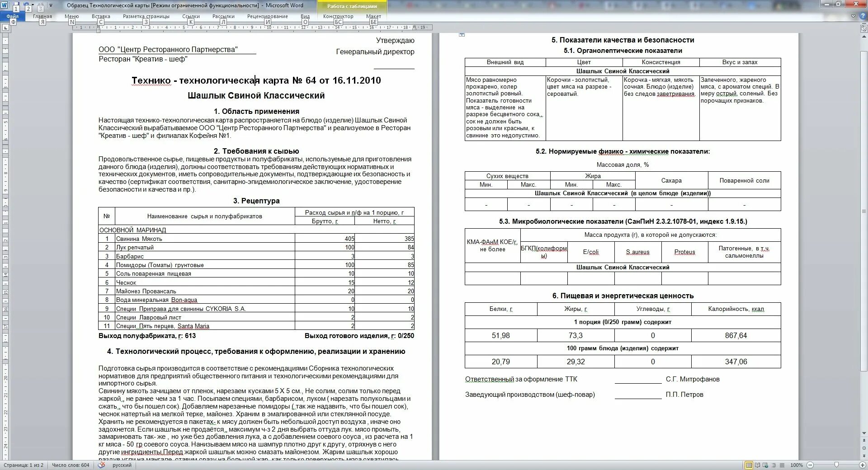Switch to the Главная ribbon tab

pyautogui.click(x=42, y=16)
